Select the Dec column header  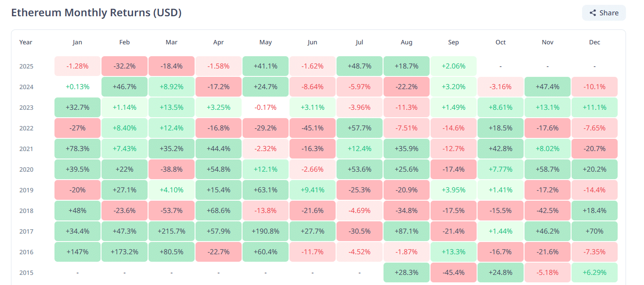(594, 43)
